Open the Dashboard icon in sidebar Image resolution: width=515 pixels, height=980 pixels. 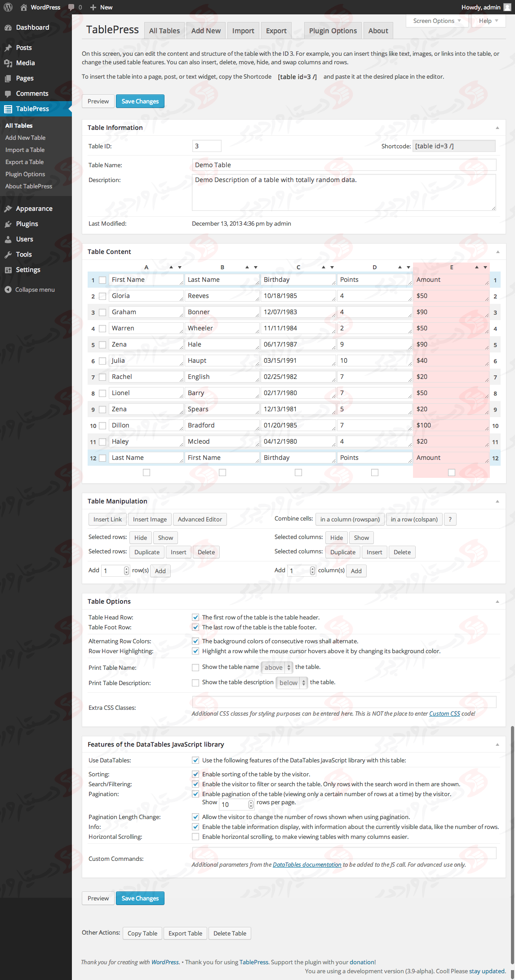coord(8,27)
